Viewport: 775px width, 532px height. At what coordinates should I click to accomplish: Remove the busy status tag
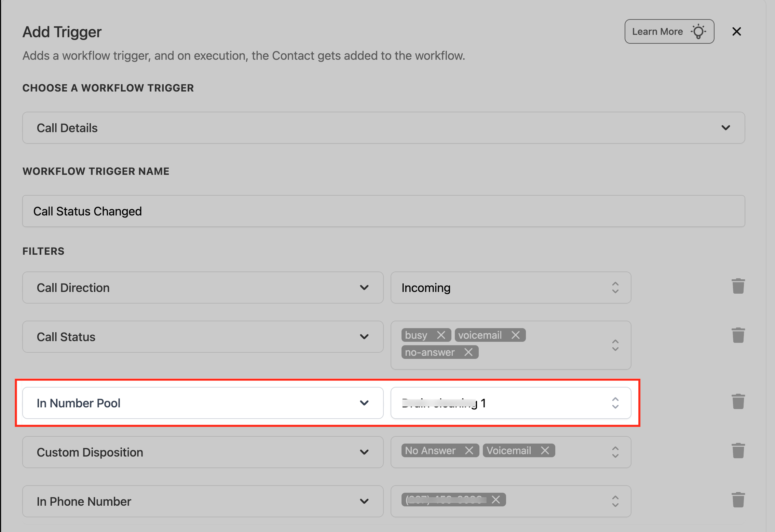pos(441,335)
